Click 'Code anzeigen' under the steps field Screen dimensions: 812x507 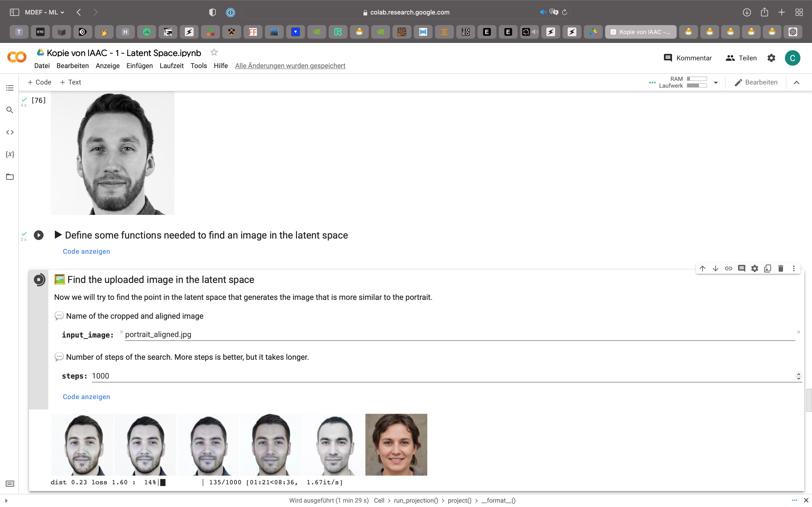pyautogui.click(x=86, y=397)
